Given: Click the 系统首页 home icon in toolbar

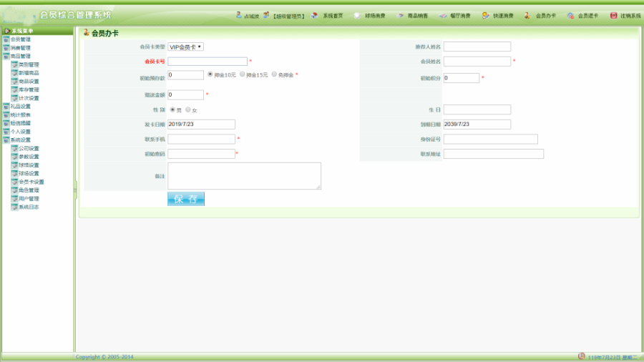Looking at the screenshot, I should tap(315, 15).
